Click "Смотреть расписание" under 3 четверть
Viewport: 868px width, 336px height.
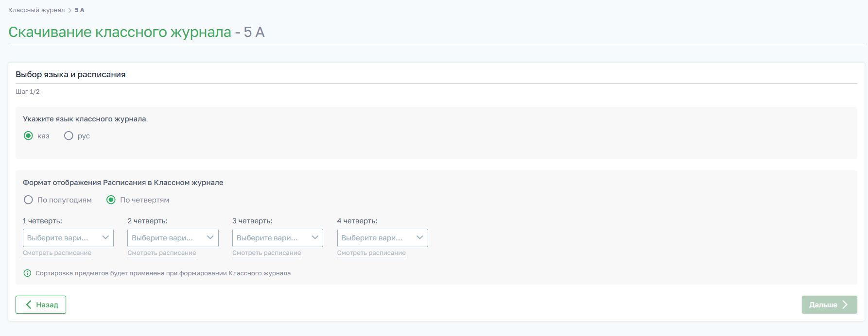[266, 253]
